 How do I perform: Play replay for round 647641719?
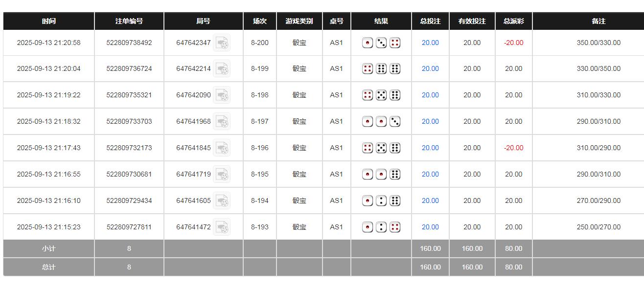coord(222,175)
